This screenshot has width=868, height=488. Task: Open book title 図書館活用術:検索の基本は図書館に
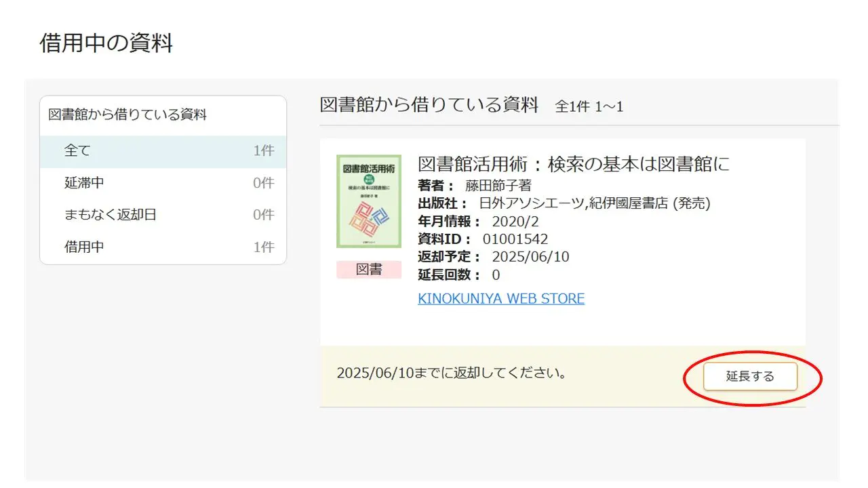(x=574, y=164)
